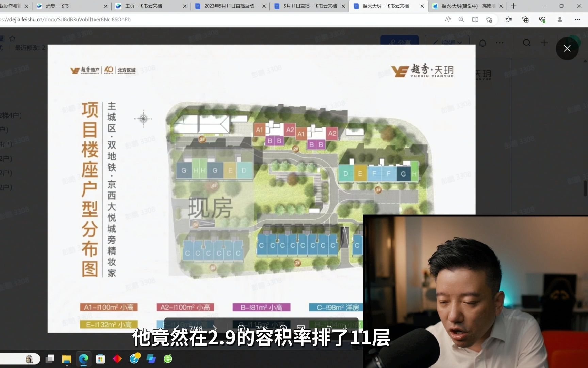Screen dimensions: 588x368
Task: Select the active 越秀天玥 - 飞书云文档 tab
Action: tap(388, 6)
